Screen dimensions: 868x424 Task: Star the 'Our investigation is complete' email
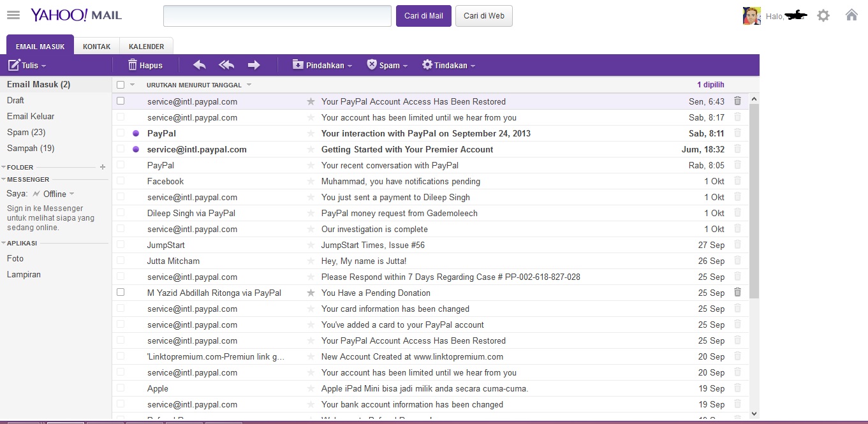coord(311,229)
